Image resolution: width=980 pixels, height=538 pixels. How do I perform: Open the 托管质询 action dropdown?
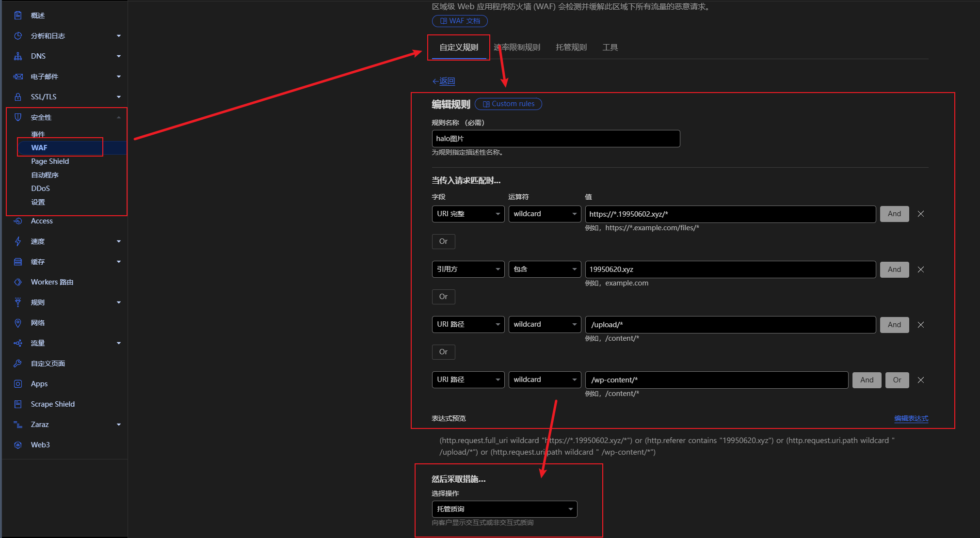pos(504,509)
